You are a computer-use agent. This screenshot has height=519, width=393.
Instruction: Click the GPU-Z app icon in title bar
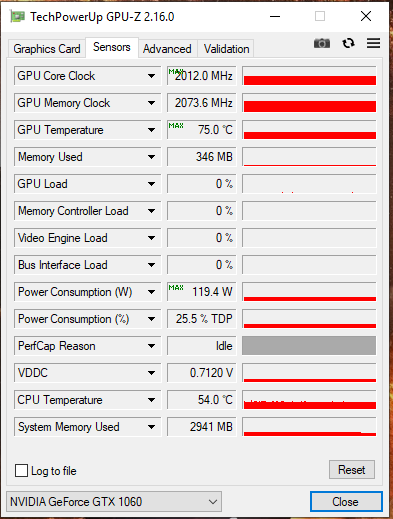pos(17,16)
